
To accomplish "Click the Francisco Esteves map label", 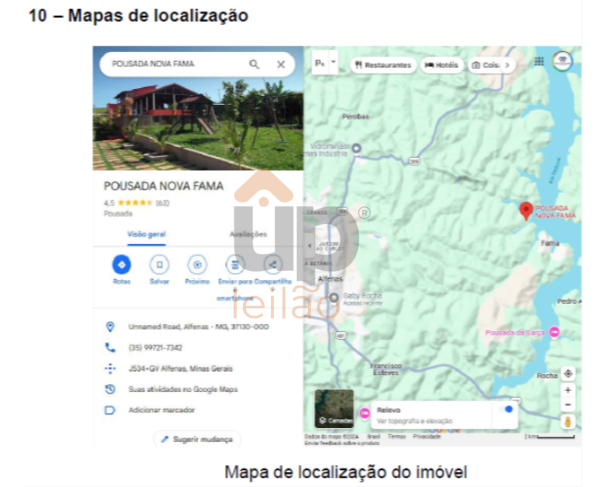I will (386, 369).
